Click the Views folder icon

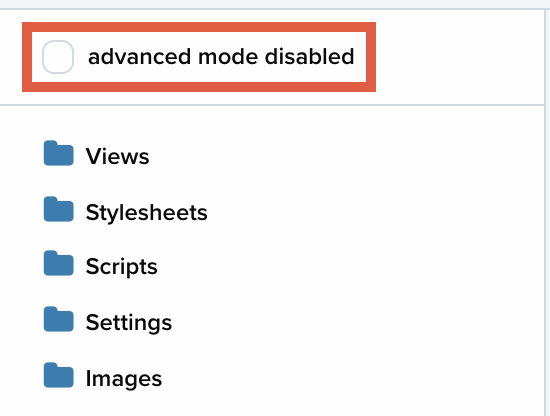(59, 153)
